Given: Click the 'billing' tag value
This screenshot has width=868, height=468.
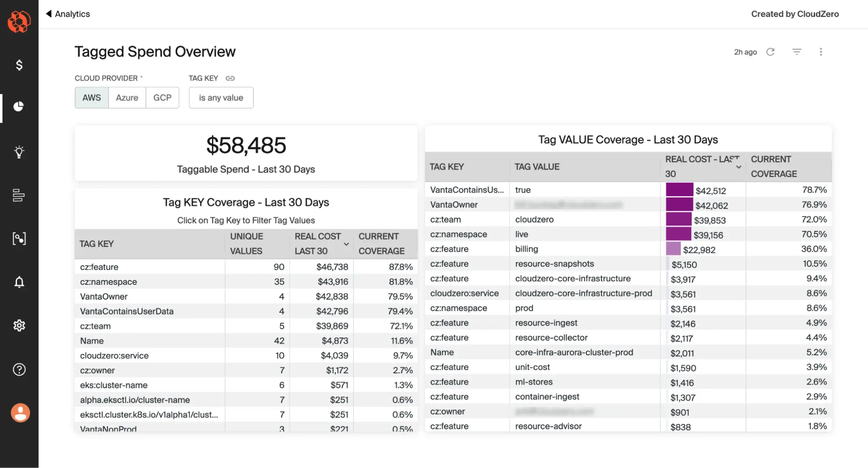Looking at the screenshot, I should pyautogui.click(x=527, y=249).
